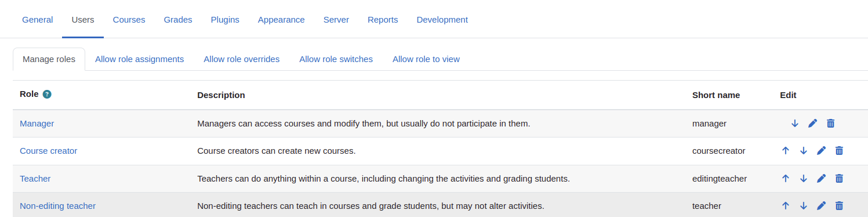Image resolution: width=868 pixels, height=217 pixels.
Task: Delete the Course creator role
Action: [839, 151]
